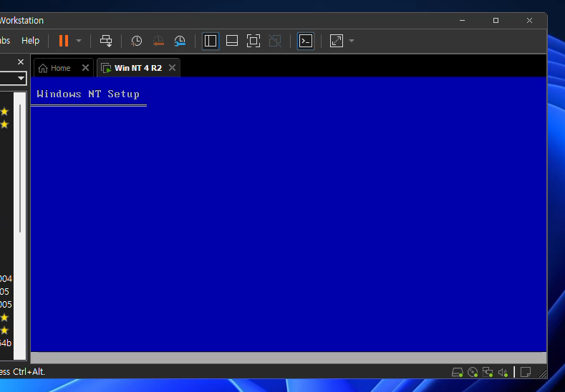The image size is (565, 392).
Task: Open the snapshot manager
Action: pos(180,41)
